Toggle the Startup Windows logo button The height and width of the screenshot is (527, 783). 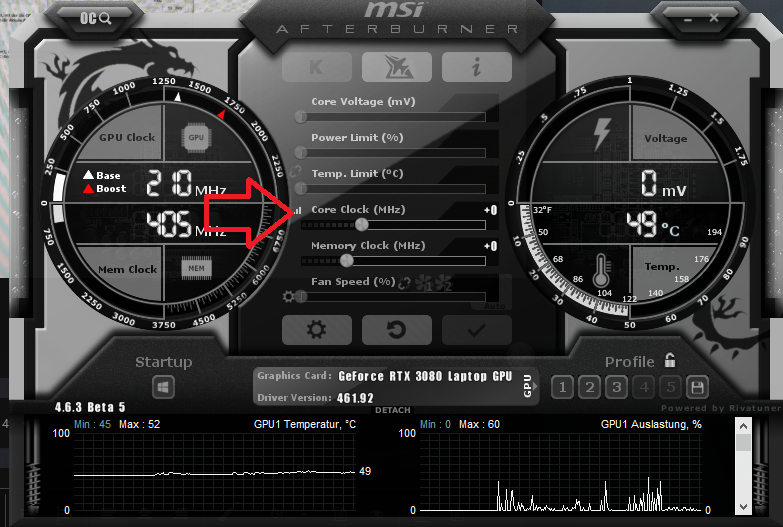pyautogui.click(x=163, y=387)
